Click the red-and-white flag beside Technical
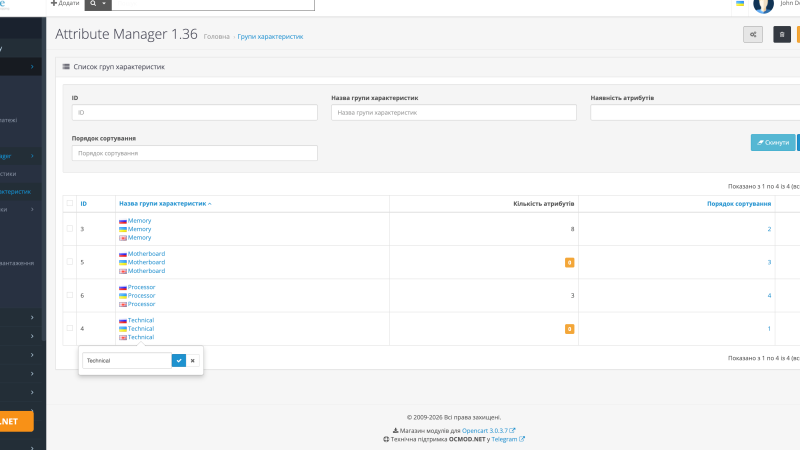The width and height of the screenshot is (800, 450). pyautogui.click(x=122, y=337)
